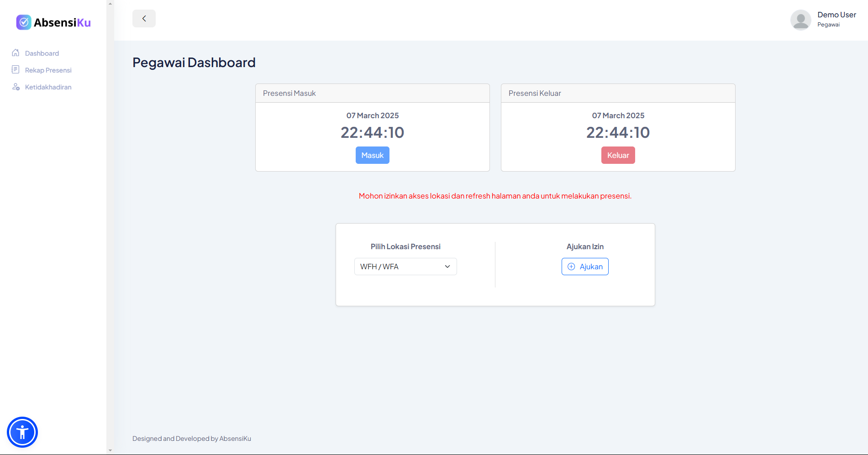The image size is (868, 455).
Task: Click the Ketidakhadiran person icon
Action: coord(16,86)
